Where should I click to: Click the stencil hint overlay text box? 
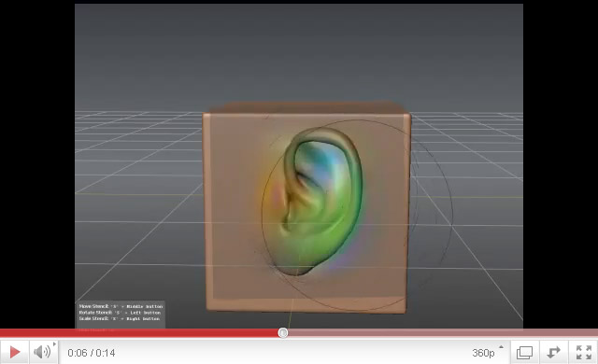tap(121, 313)
